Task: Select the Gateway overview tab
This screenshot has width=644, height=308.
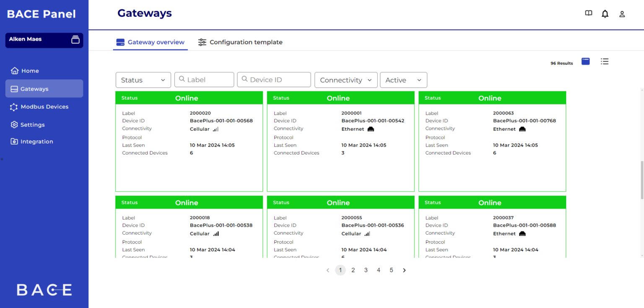Action: coord(150,42)
